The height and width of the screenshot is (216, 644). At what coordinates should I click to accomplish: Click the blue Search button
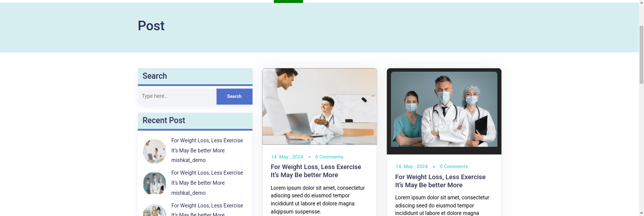(234, 96)
